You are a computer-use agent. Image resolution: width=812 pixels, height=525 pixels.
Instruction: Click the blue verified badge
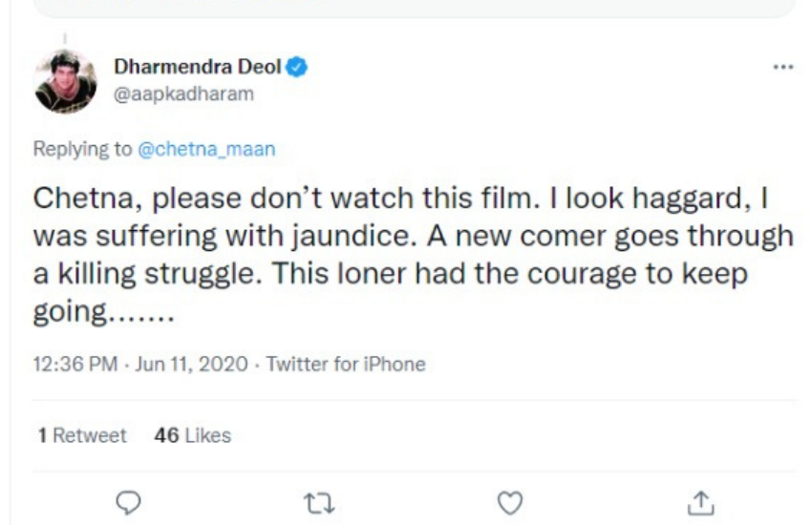click(x=297, y=68)
